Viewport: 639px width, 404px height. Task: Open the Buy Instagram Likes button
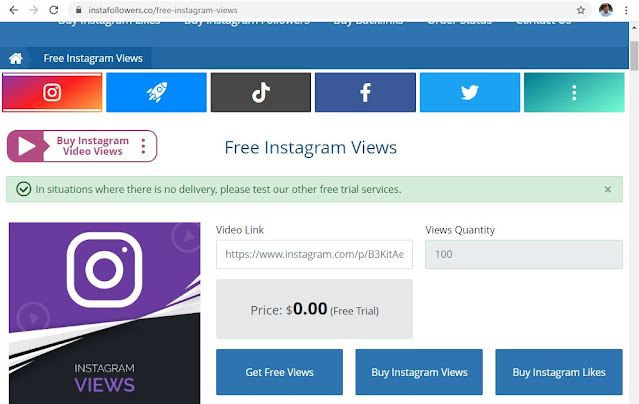pyautogui.click(x=559, y=372)
